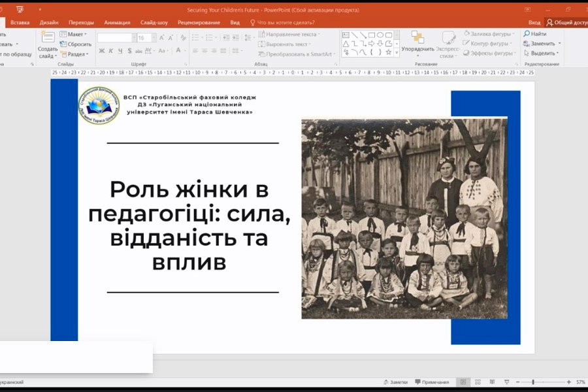
Task: Click the slide title 'Роль жінки в педагогіці'
Action: point(189,226)
